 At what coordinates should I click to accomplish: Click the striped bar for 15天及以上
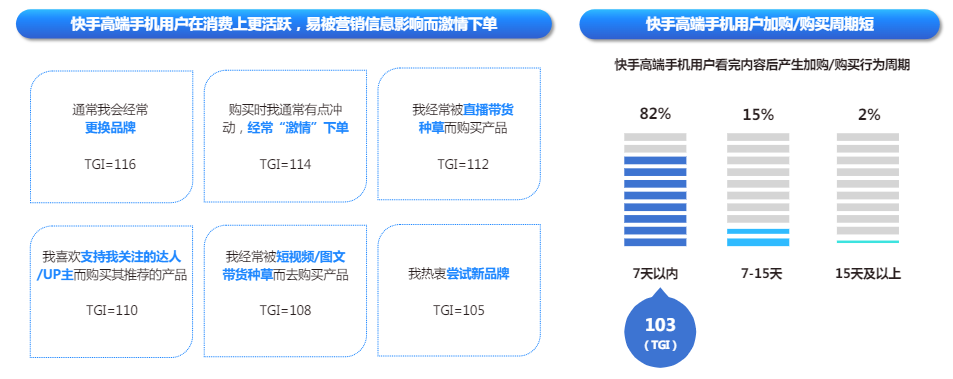pos(868,188)
